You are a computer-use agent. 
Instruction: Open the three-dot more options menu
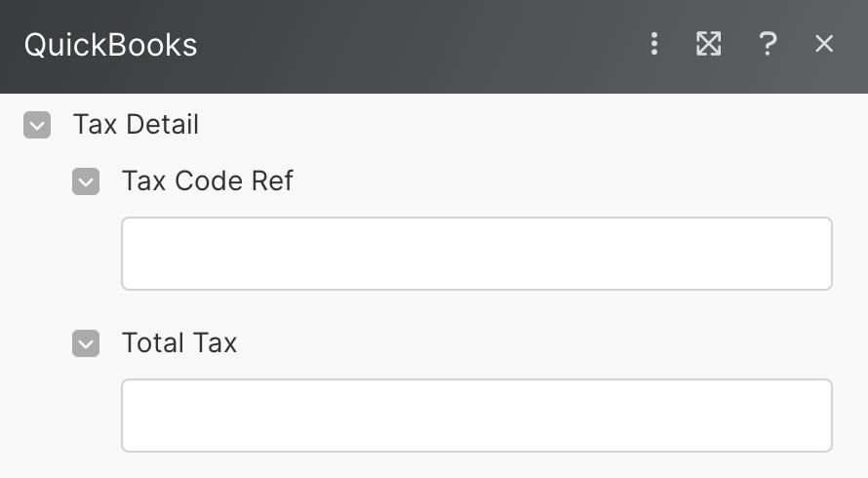pyautogui.click(x=654, y=44)
